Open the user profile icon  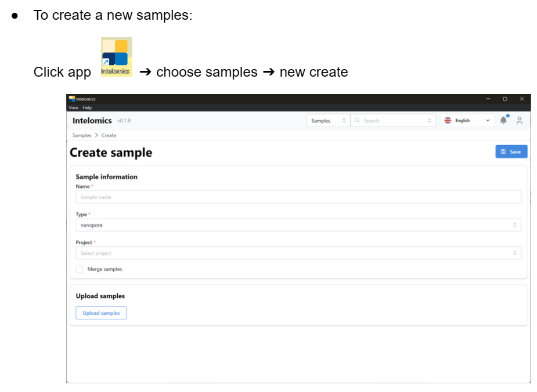(519, 120)
